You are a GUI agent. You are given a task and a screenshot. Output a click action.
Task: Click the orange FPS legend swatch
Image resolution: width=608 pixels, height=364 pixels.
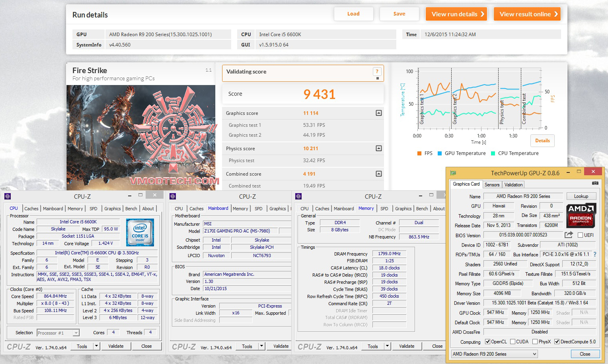[419, 153]
